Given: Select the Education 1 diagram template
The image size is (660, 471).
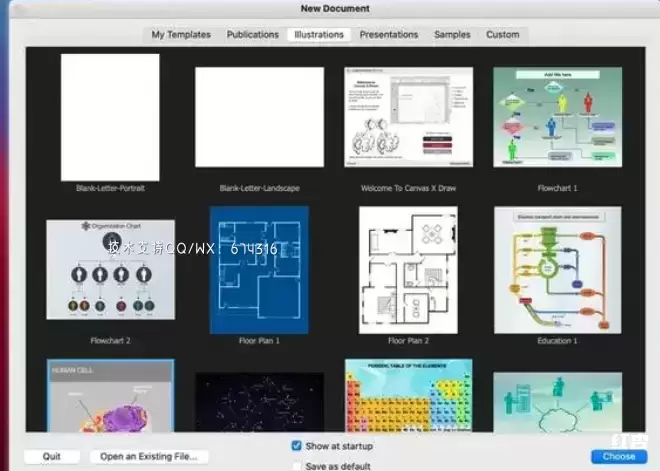Looking at the screenshot, I should coord(557,270).
